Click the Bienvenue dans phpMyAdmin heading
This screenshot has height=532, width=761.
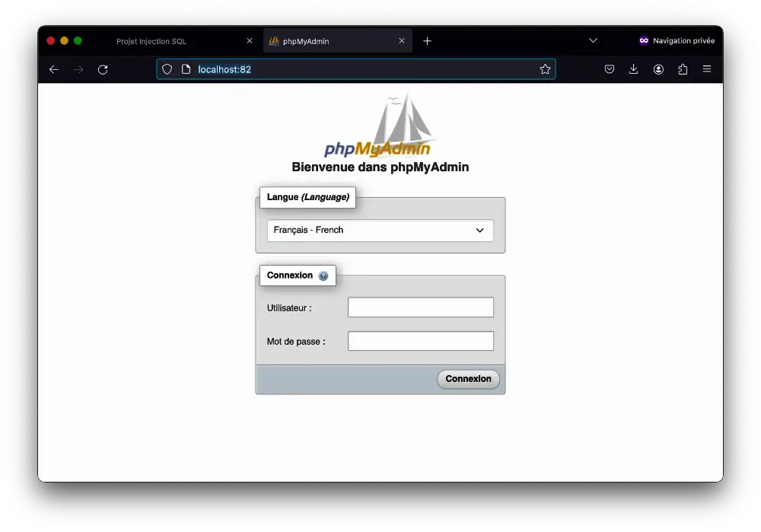[380, 167]
